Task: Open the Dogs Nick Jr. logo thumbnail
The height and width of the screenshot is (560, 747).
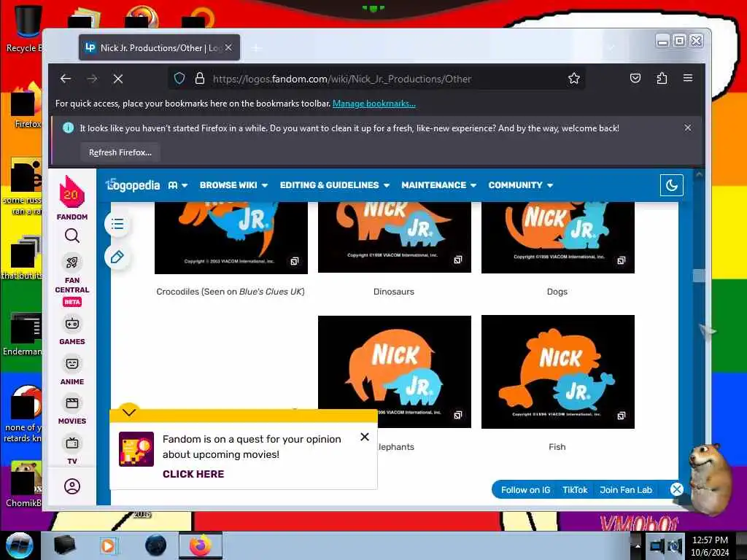Action: [x=558, y=237]
